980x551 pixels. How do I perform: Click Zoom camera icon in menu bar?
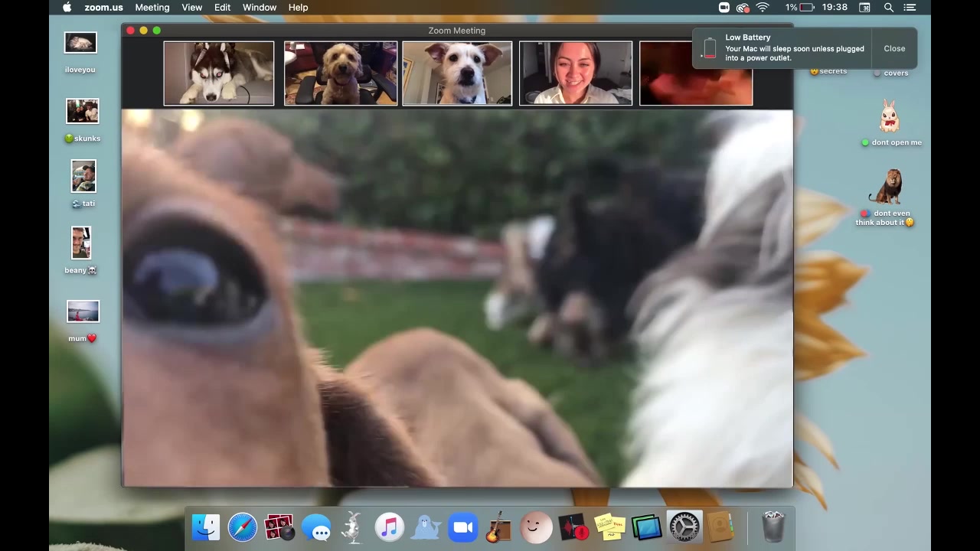pos(724,8)
